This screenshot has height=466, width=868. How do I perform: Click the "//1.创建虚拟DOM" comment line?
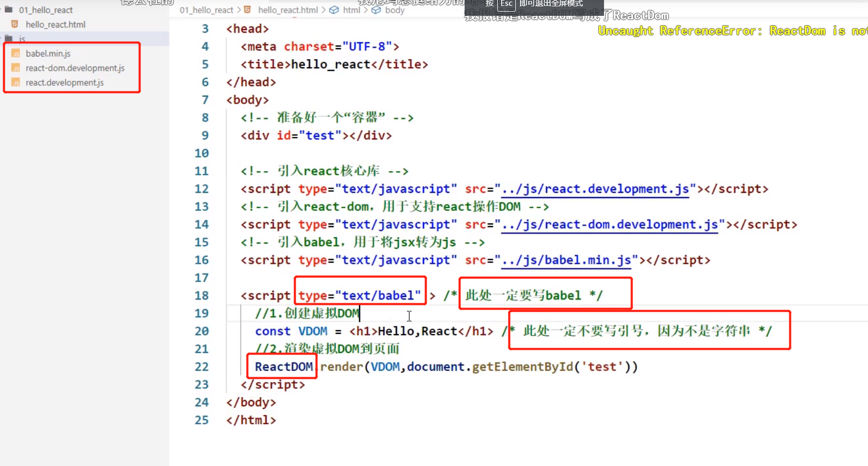click(307, 313)
